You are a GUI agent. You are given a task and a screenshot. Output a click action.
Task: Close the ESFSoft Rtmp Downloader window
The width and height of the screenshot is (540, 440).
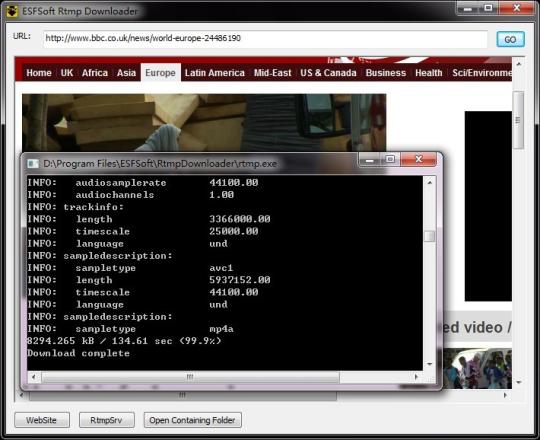[x=517, y=8]
